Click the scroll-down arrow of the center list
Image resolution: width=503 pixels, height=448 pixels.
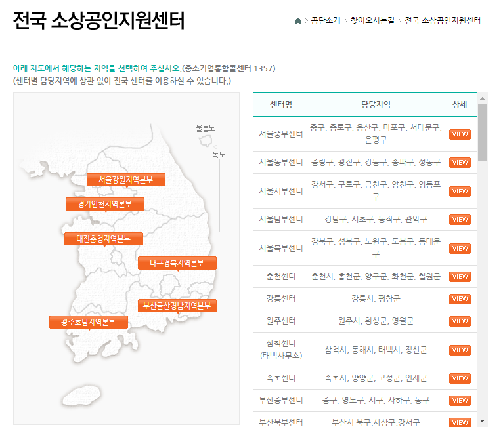[x=482, y=421]
